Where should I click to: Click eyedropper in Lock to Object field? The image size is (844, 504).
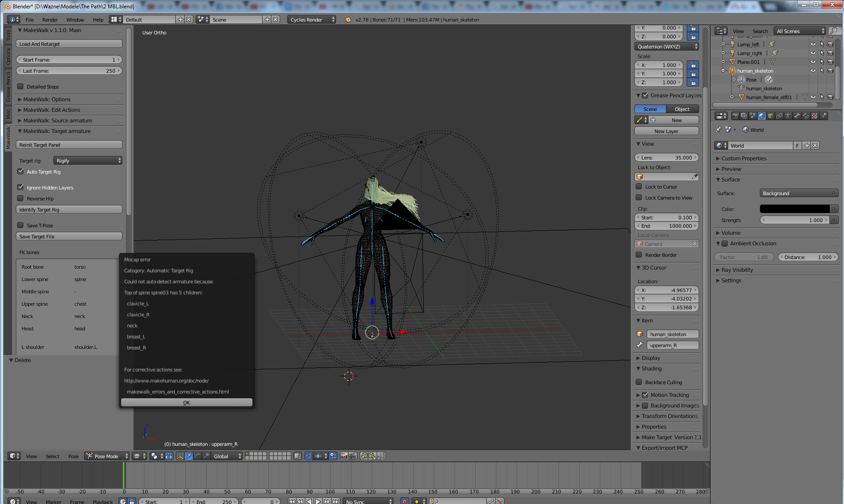click(x=695, y=177)
